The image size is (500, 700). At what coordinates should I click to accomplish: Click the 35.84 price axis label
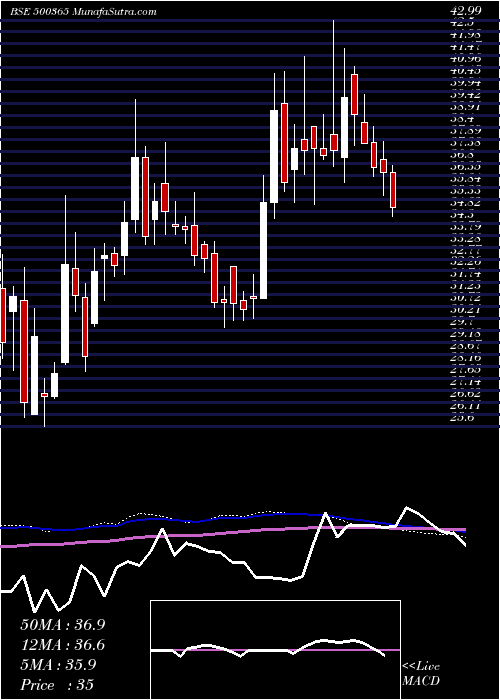click(x=466, y=179)
